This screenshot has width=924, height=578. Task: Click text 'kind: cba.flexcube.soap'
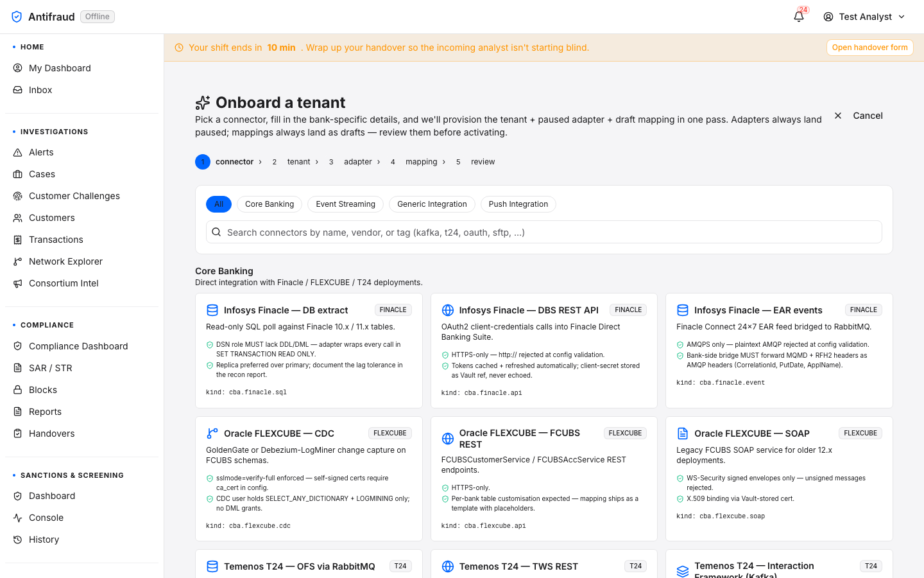[721, 516]
